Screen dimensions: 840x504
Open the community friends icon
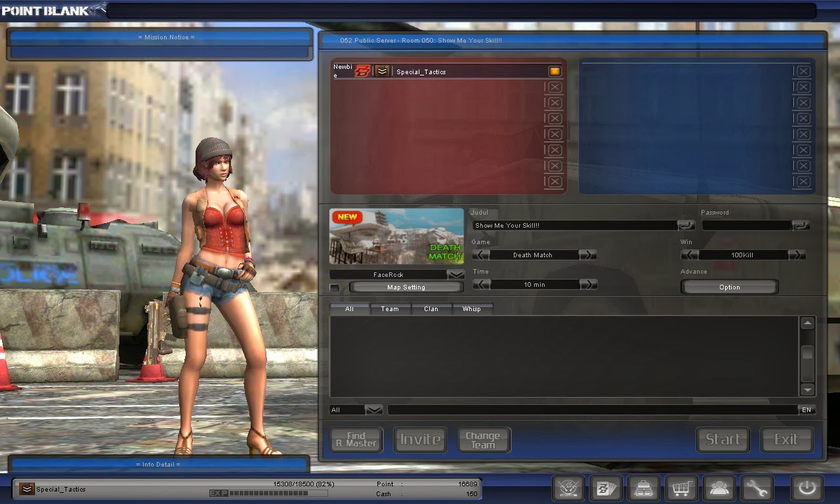pyautogui.click(x=719, y=489)
